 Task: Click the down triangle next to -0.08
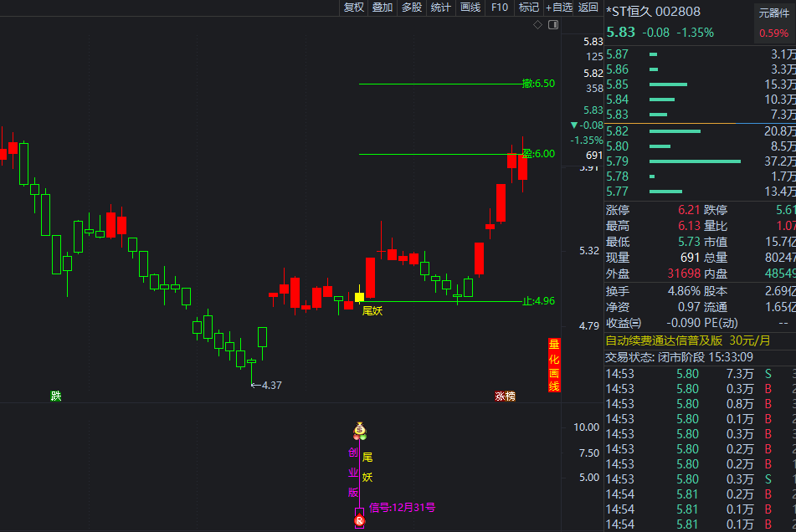(x=573, y=125)
